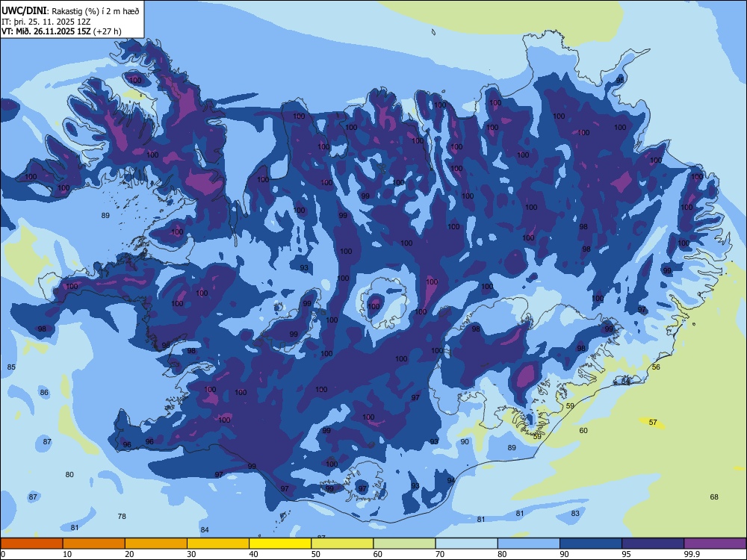747x560 pixels.
Task: Select the '40' legend tick label
Action: [253, 554]
